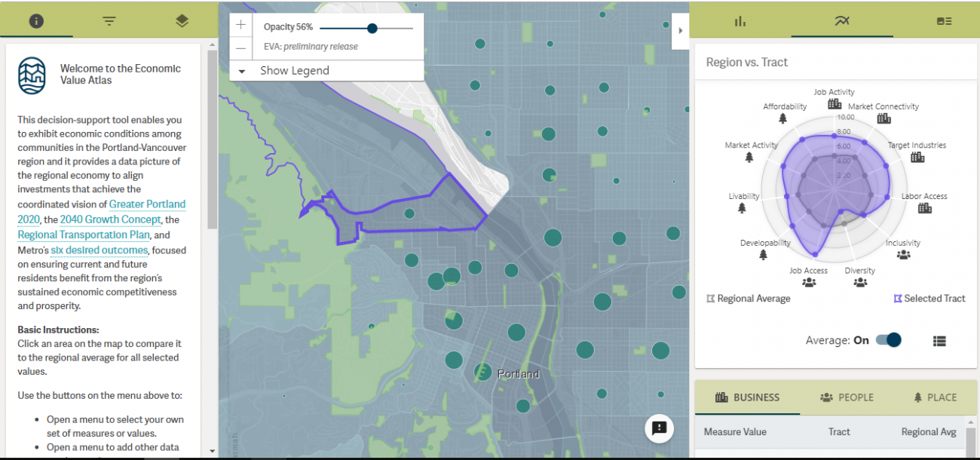The height and width of the screenshot is (460, 980).
Task: Open the table view tab icon
Action: (944, 21)
